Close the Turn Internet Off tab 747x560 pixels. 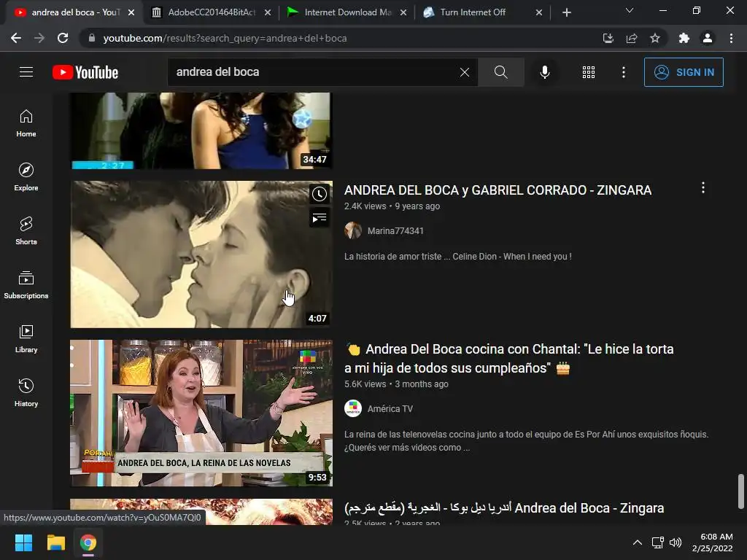coord(539,12)
